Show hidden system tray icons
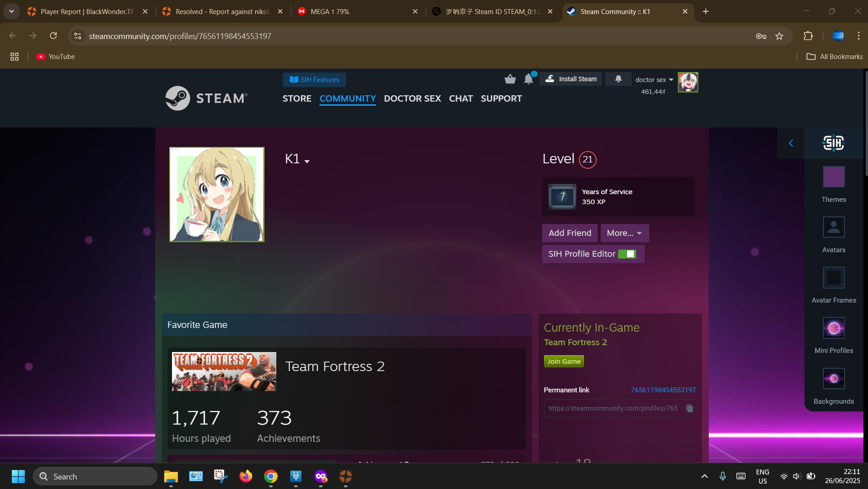 [x=704, y=476]
